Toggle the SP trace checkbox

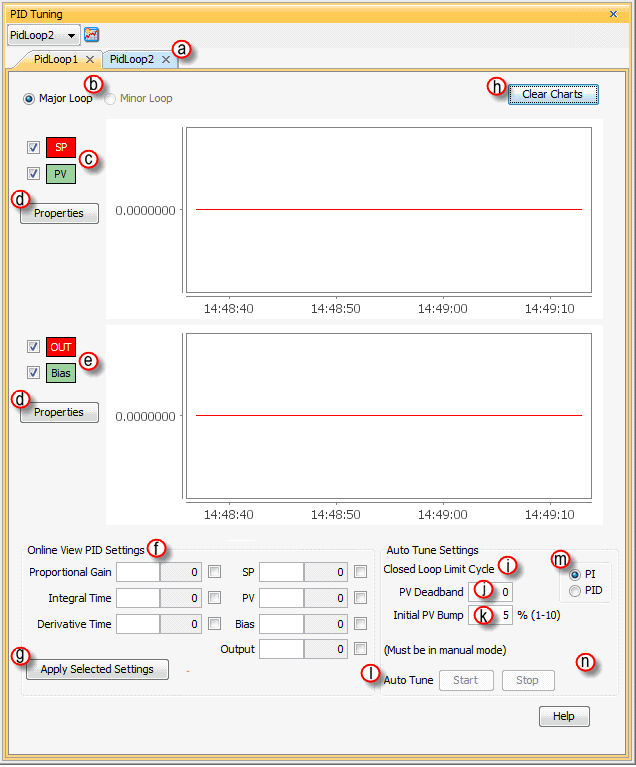click(x=34, y=147)
